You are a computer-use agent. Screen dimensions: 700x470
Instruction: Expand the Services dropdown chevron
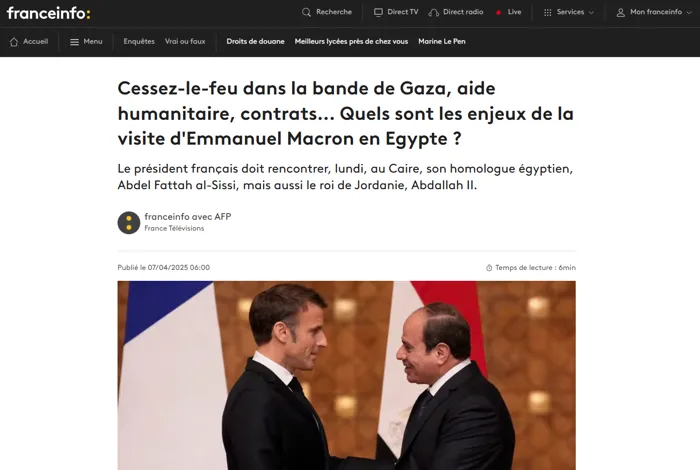coord(592,12)
